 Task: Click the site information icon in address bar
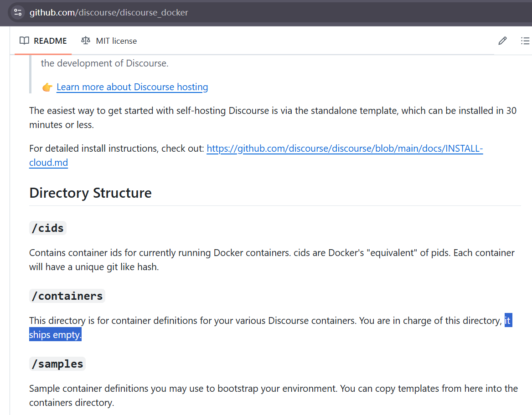coord(18,13)
